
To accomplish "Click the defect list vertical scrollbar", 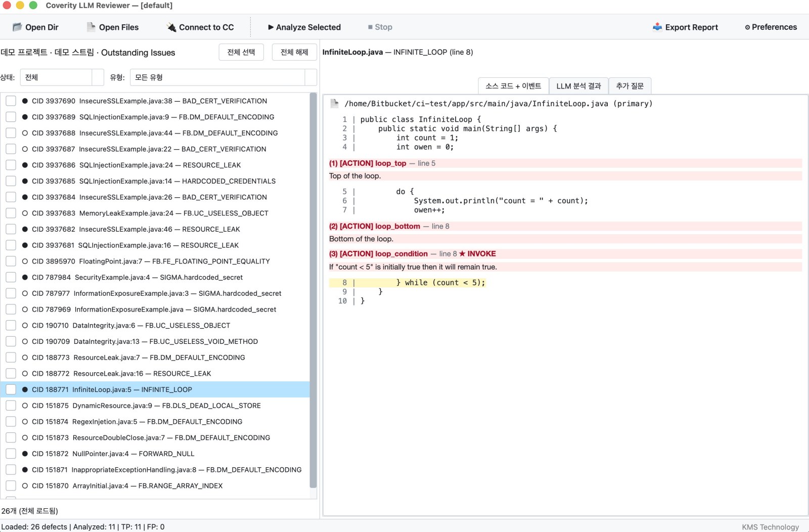I will 313,290.
